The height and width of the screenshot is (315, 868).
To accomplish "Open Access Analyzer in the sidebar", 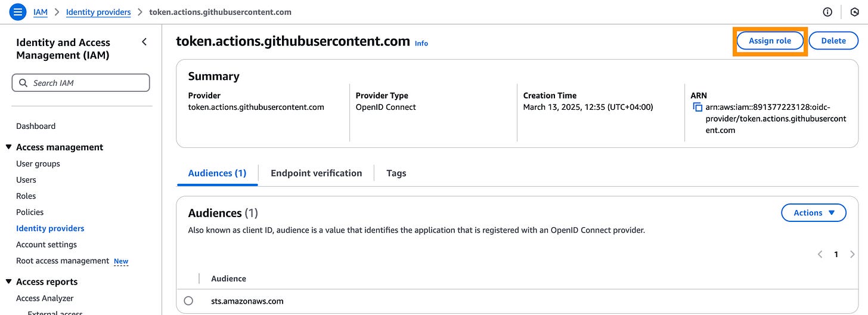I will click(45, 298).
